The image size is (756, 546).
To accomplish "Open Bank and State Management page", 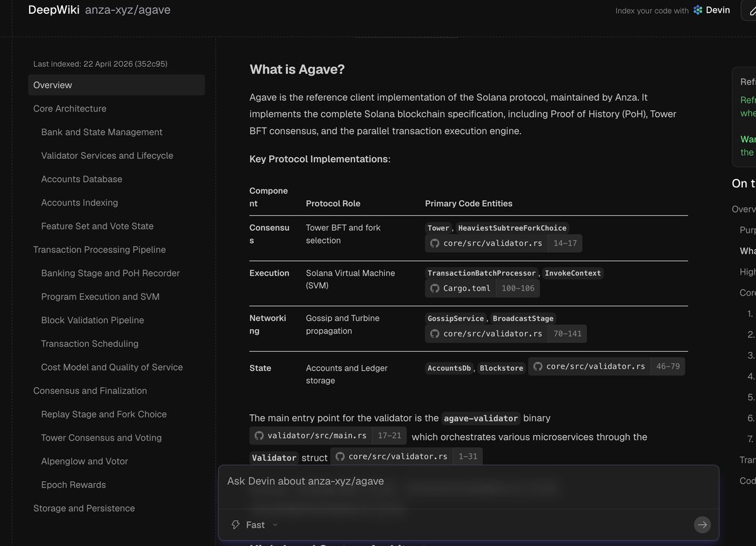I will coord(101,132).
